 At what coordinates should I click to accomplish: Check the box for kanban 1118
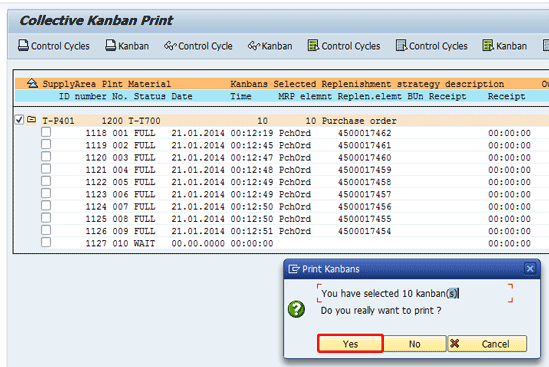(46, 132)
